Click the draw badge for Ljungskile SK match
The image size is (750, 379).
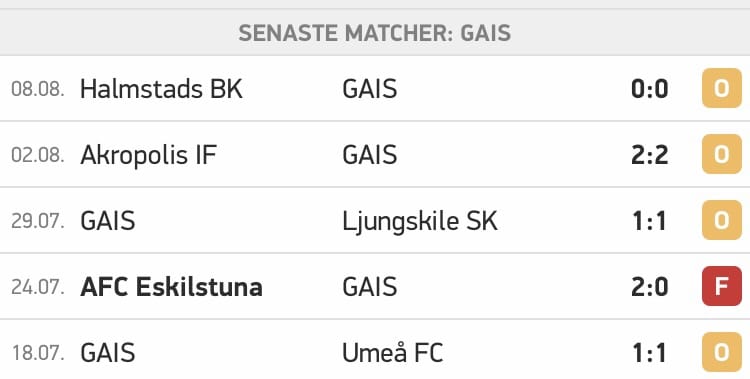[x=721, y=221]
